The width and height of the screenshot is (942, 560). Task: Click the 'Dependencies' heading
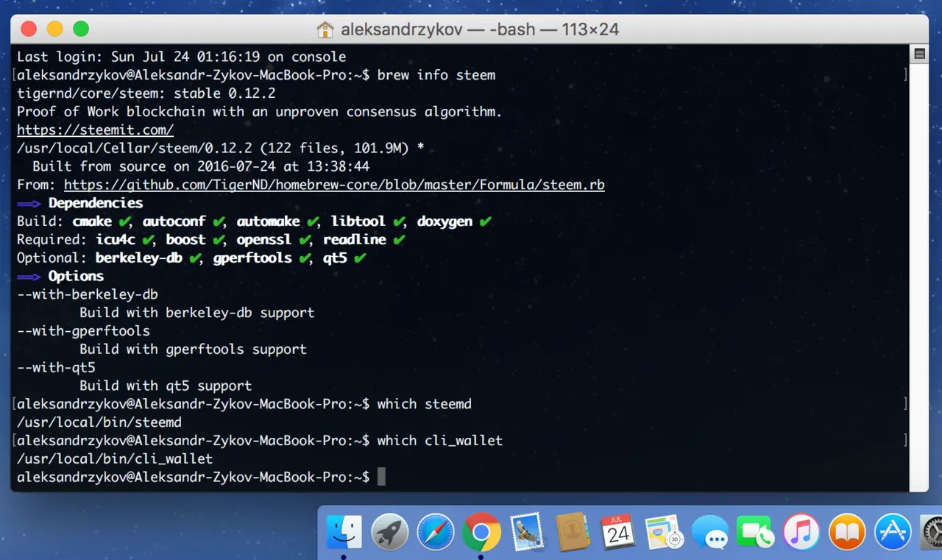pos(96,203)
